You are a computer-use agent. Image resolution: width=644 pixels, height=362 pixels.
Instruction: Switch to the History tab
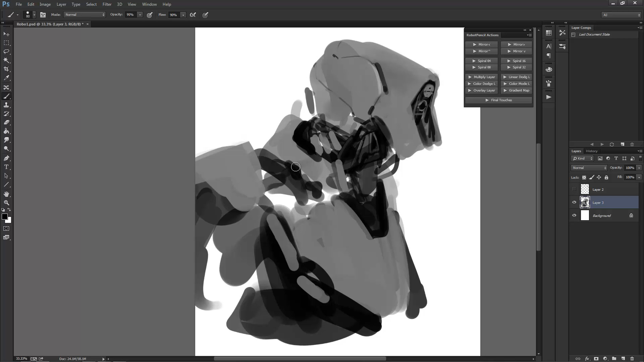[x=591, y=151]
